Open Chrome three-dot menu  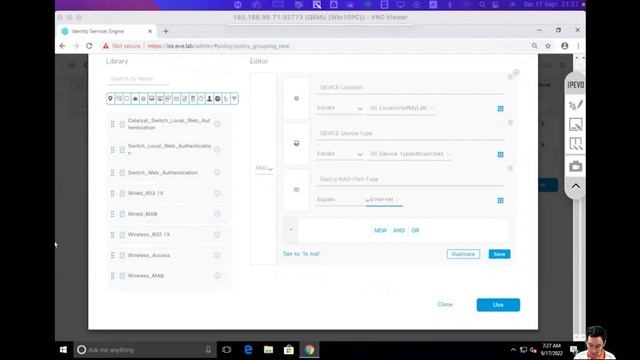(578, 46)
